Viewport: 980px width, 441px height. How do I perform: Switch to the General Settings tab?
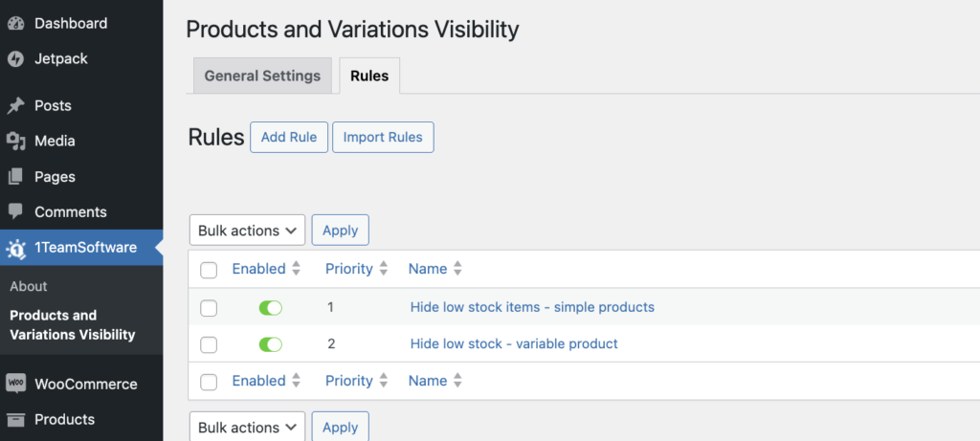pos(262,77)
